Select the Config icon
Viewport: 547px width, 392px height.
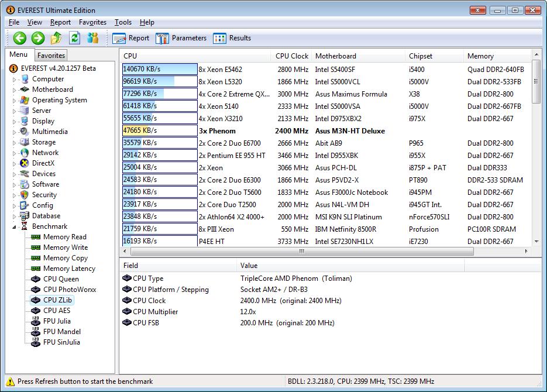[x=25, y=205]
